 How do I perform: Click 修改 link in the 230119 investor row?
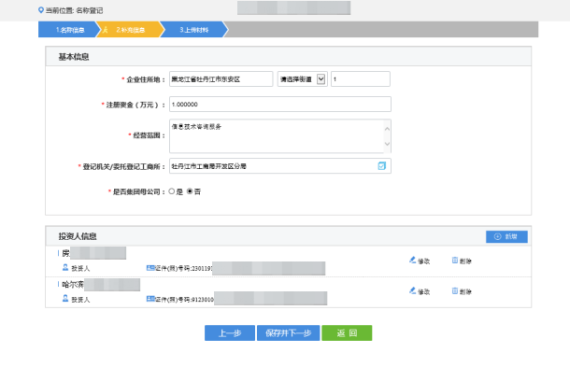[x=424, y=261]
